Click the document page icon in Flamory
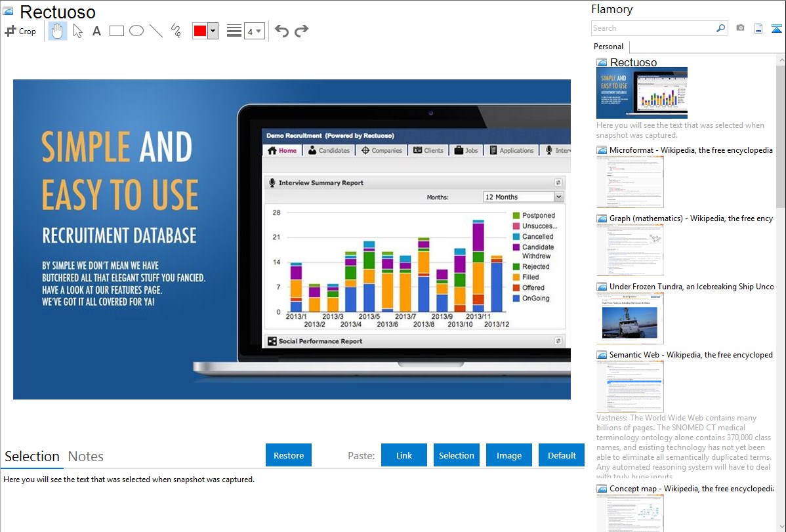Screen dimensions: 786x532 coord(758,28)
